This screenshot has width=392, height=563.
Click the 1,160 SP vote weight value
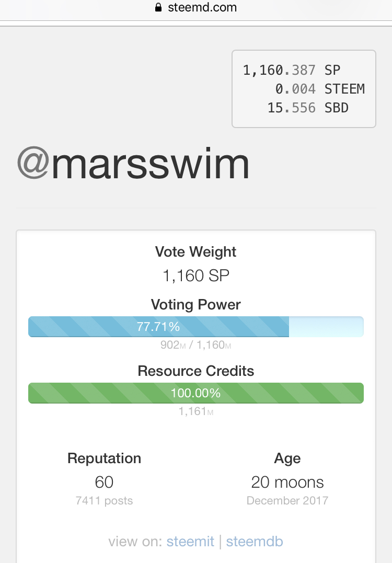pos(195,275)
